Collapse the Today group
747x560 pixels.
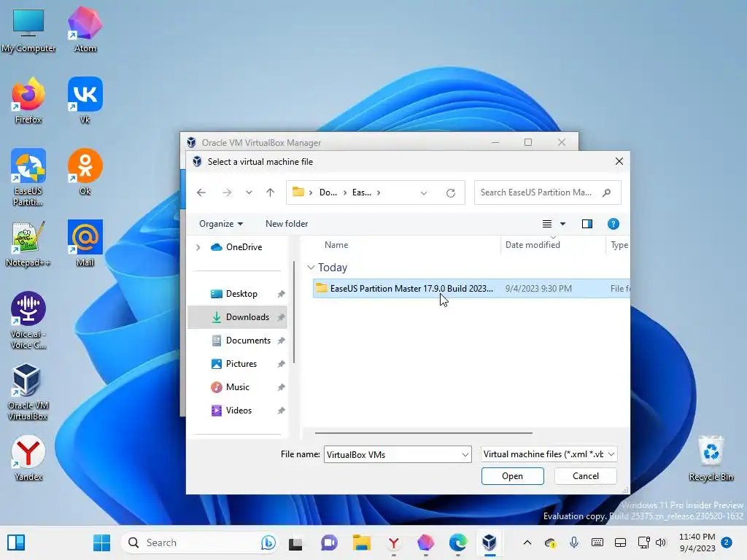coord(311,268)
